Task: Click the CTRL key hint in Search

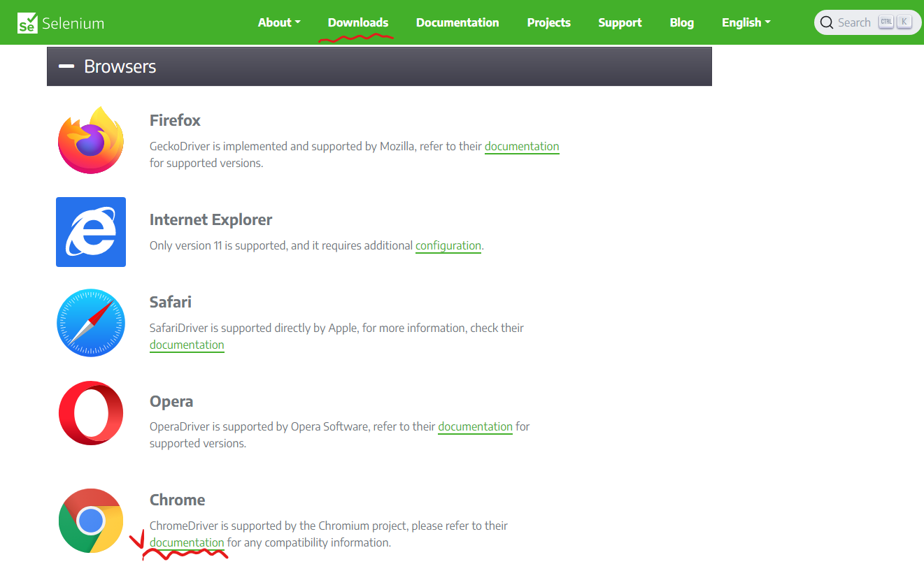Action: [886, 22]
